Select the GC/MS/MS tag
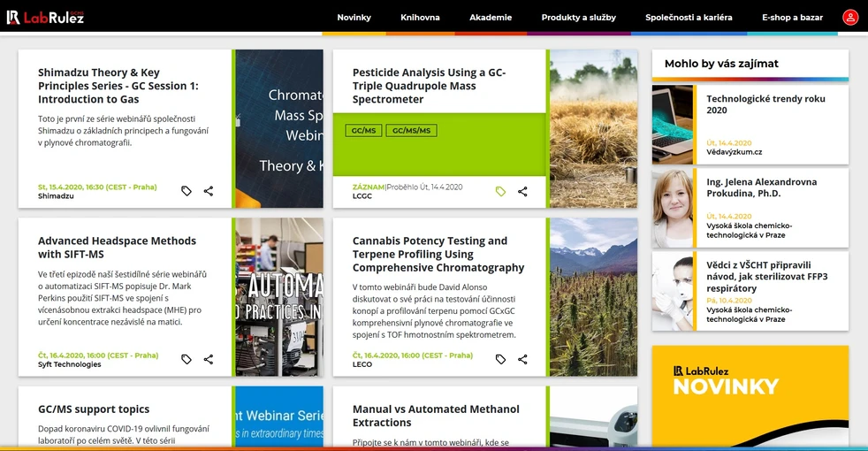Screen dimensions: 868x451 tap(411, 130)
